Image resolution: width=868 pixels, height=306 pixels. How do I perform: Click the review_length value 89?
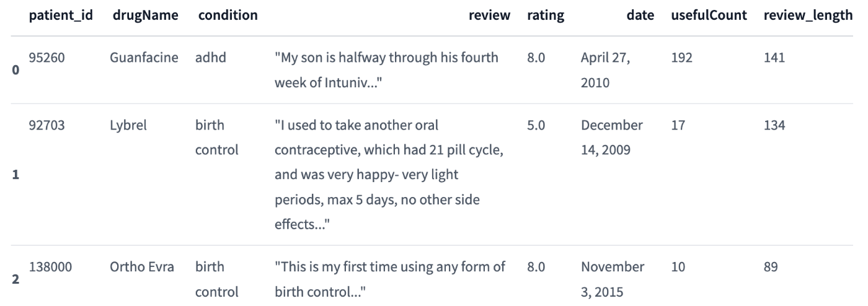[771, 268]
